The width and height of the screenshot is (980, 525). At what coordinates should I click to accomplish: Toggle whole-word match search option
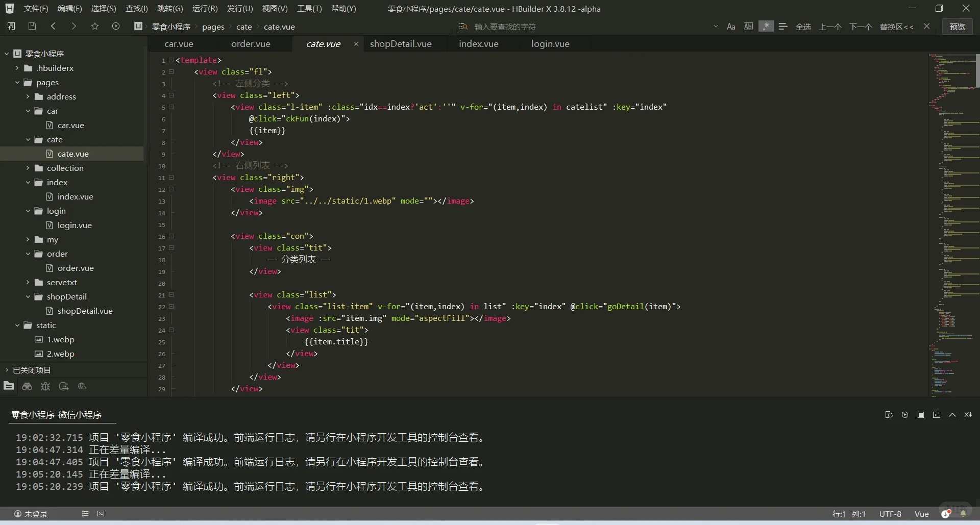pos(748,27)
